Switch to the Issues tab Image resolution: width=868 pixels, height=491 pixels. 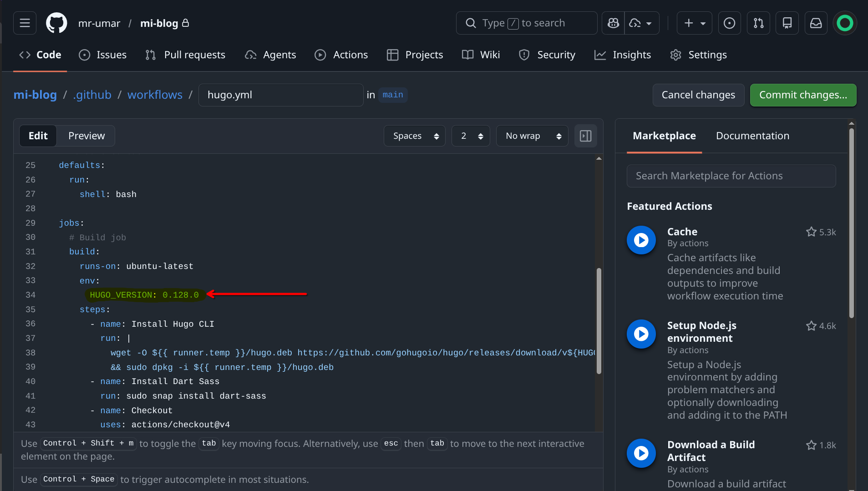pyautogui.click(x=103, y=55)
